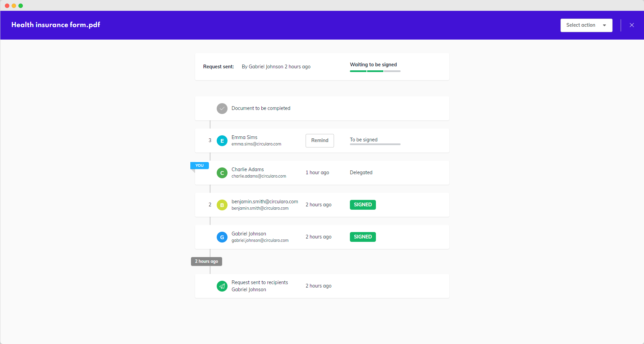This screenshot has width=644, height=344.
Task: Click the macOS green maximize window button
Action: pyautogui.click(x=21, y=6)
